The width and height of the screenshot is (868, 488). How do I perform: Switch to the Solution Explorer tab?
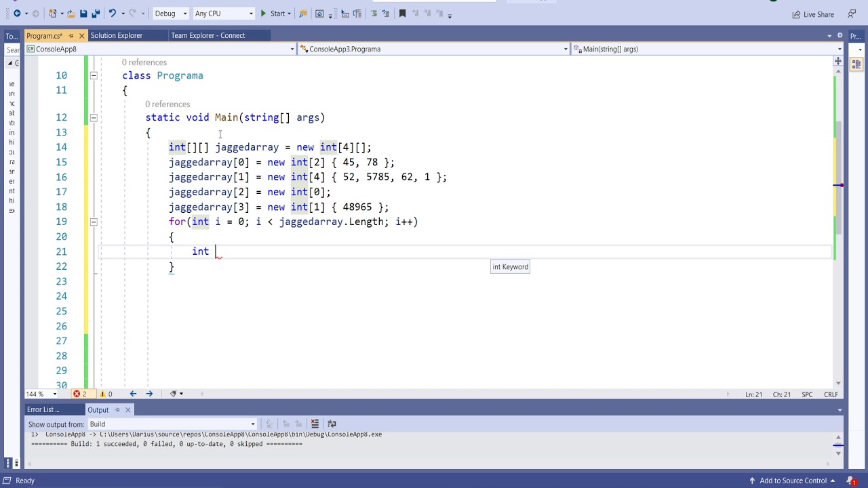117,35
